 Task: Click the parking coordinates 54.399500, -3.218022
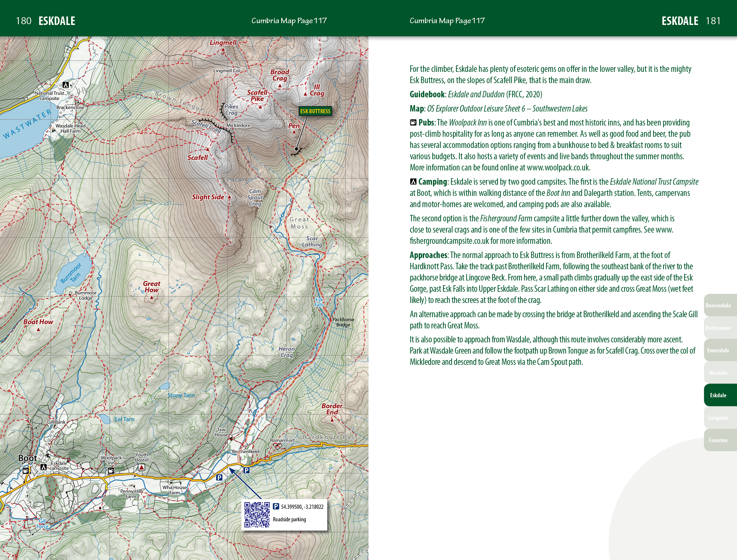(302, 507)
